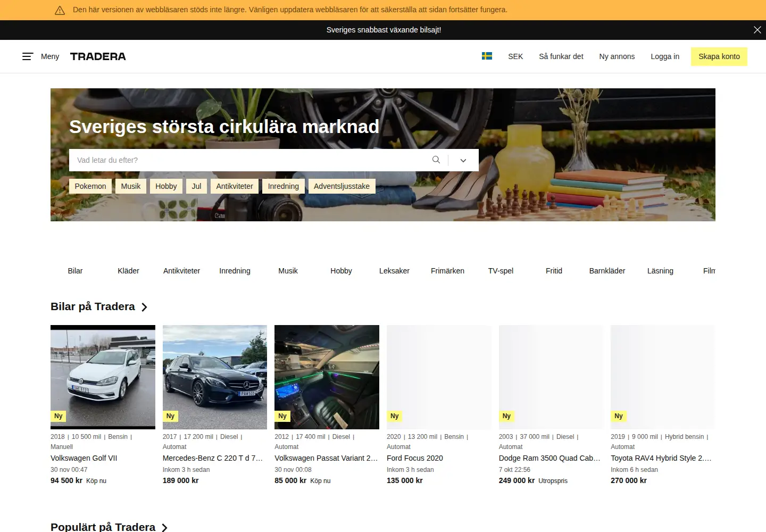Click the Swedish flag language icon

487,56
